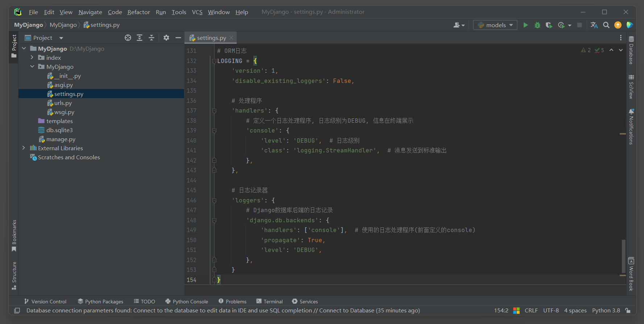Viewport: 644px width, 324px height.
Task: Open Search Everywhere magnifier
Action: 606,25
